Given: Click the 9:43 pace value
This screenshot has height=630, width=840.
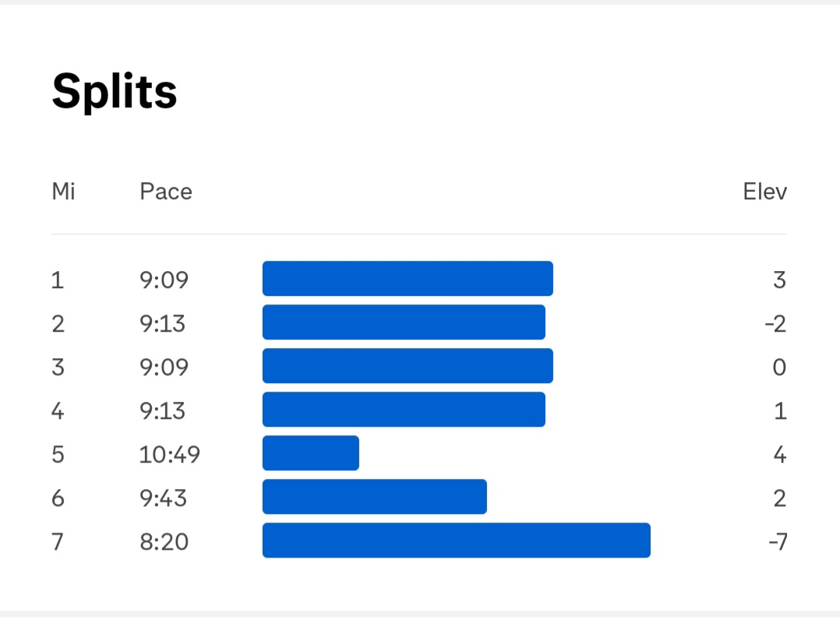Looking at the screenshot, I should [x=164, y=498].
